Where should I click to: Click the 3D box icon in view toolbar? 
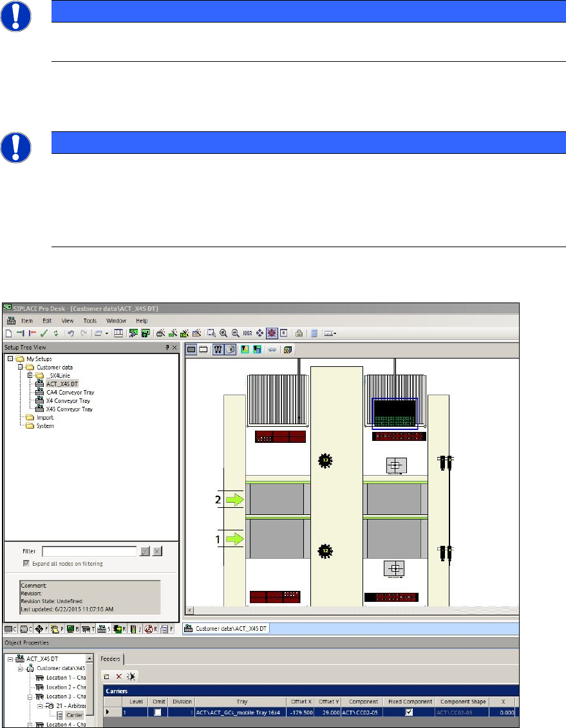pyautogui.click(x=287, y=350)
